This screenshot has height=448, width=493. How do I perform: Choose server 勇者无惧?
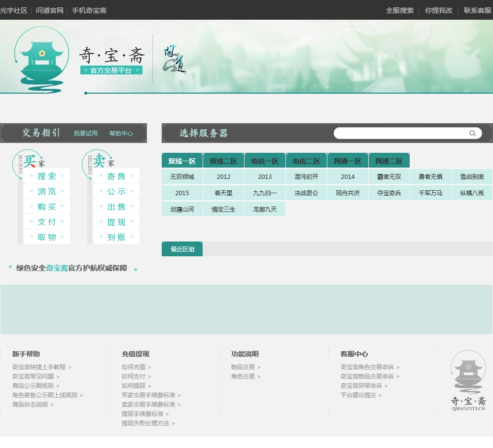[x=430, y=176]
